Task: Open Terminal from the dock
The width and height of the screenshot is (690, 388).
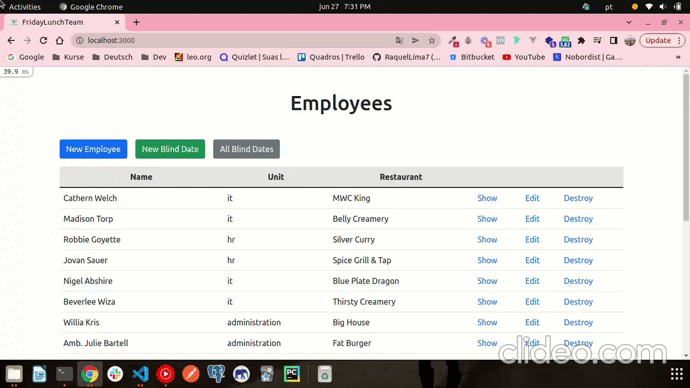Action: coord(65,374)
